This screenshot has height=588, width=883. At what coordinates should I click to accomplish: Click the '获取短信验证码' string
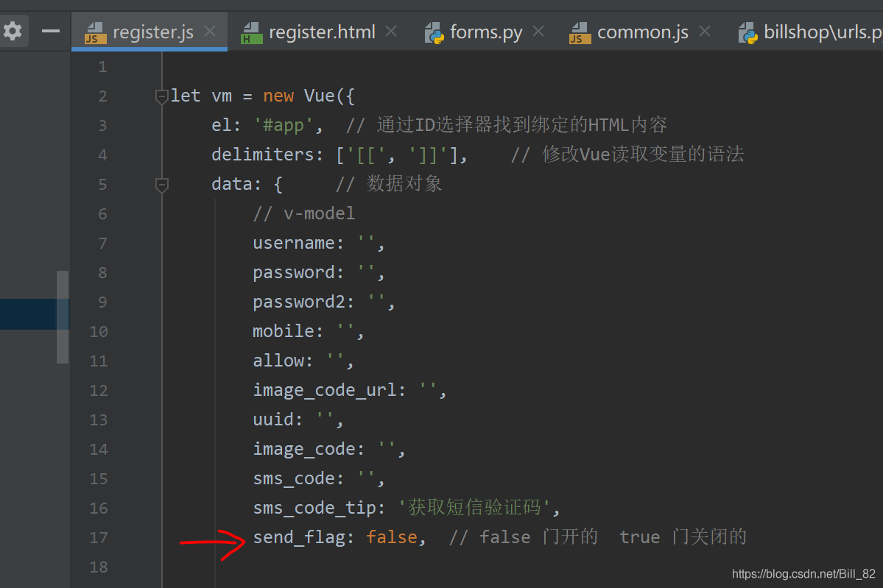tap(474, 508)
